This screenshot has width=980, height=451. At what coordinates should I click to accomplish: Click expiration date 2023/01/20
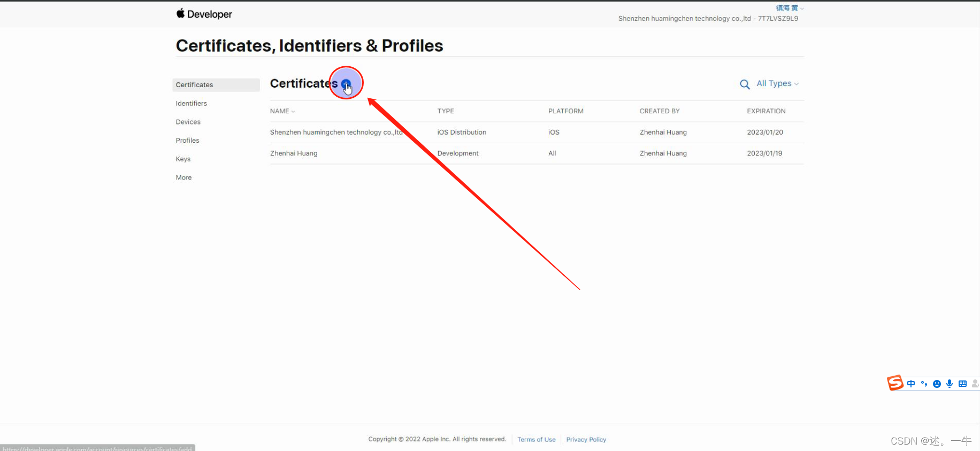(x=765, y=133)
